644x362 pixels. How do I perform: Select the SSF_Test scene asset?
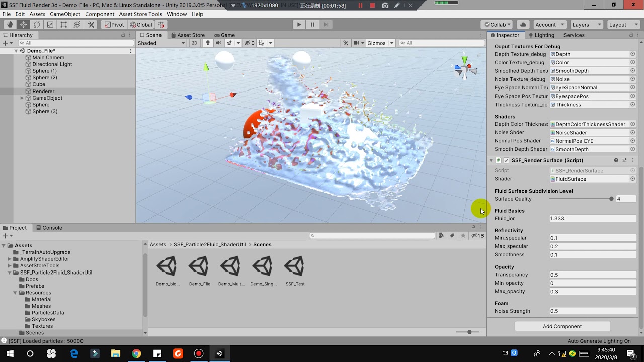[x=295, y=271]
